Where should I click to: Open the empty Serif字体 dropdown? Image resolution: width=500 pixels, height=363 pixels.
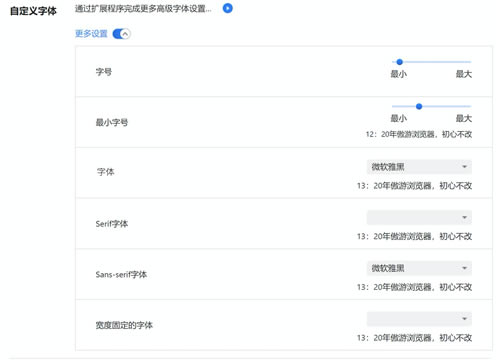[x=419, y=217]
